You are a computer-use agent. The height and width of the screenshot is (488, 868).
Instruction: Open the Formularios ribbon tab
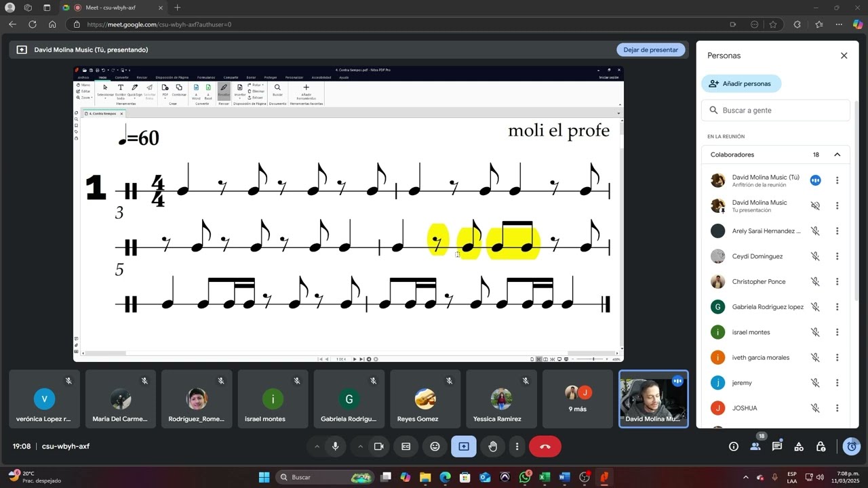click(206, 77)
